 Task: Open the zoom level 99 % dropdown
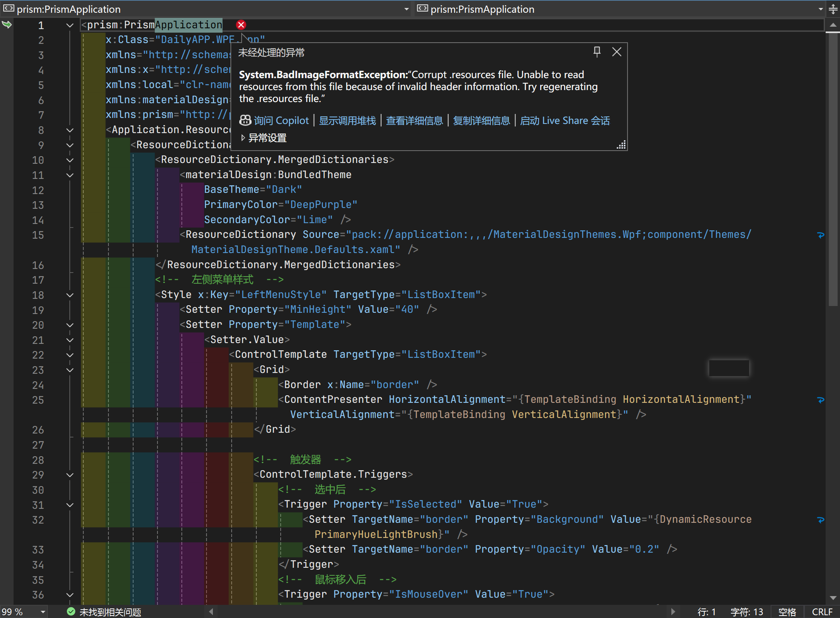(43, 612)
